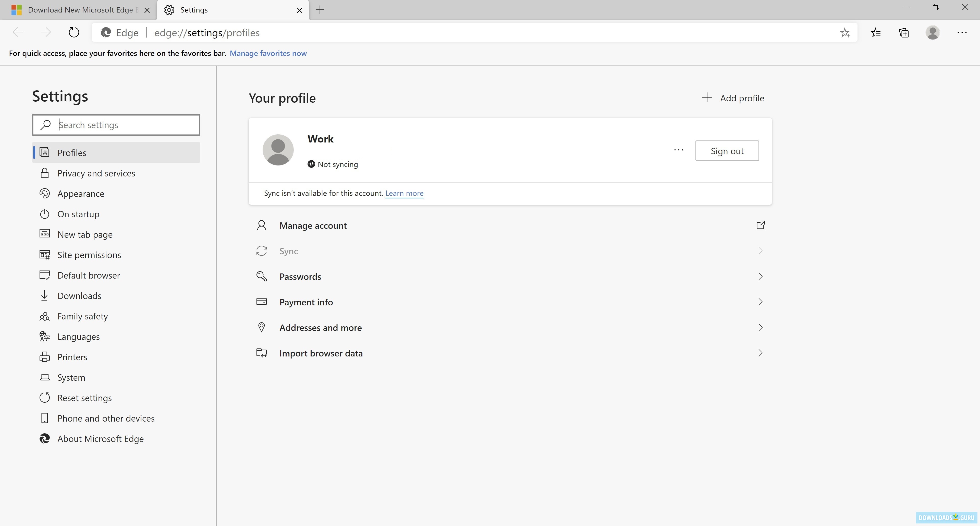
Task: Add this page to favorites
Action: point(845,32)
